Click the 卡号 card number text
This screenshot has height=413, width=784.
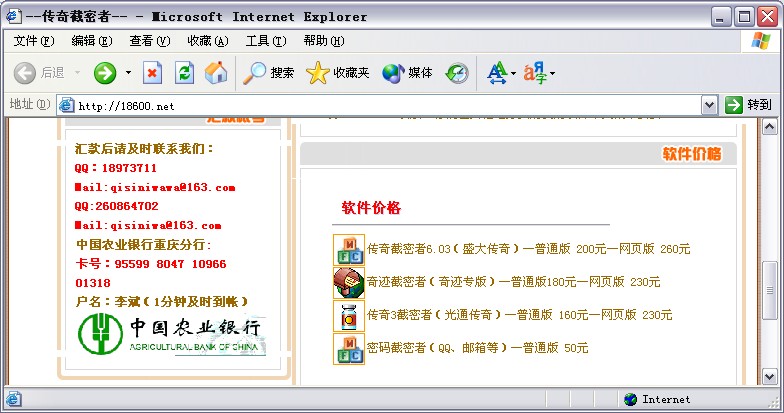151,273
